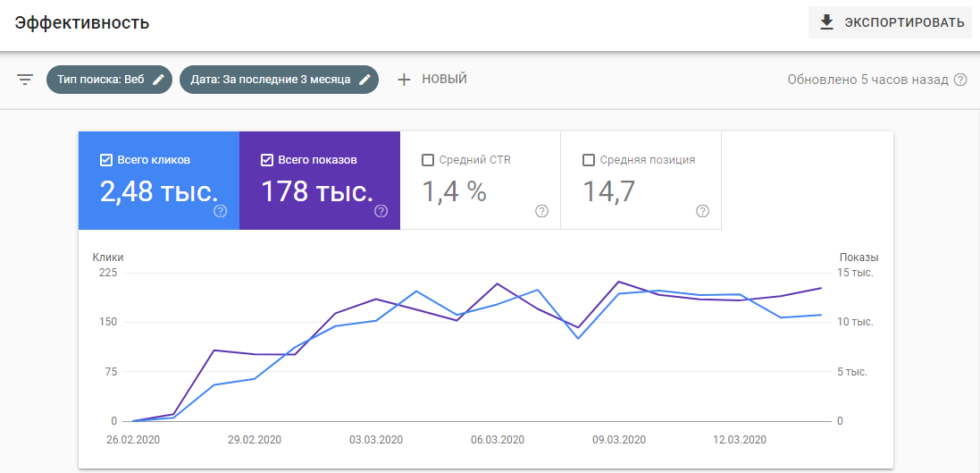The image size is (980, 473).
Task: Click chart point above 09.03.2020 date
Action: [619, 283]
